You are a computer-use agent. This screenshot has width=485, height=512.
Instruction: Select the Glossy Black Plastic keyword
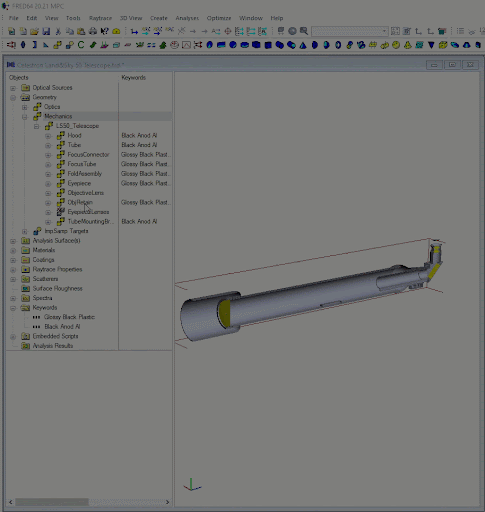(69, 317)
